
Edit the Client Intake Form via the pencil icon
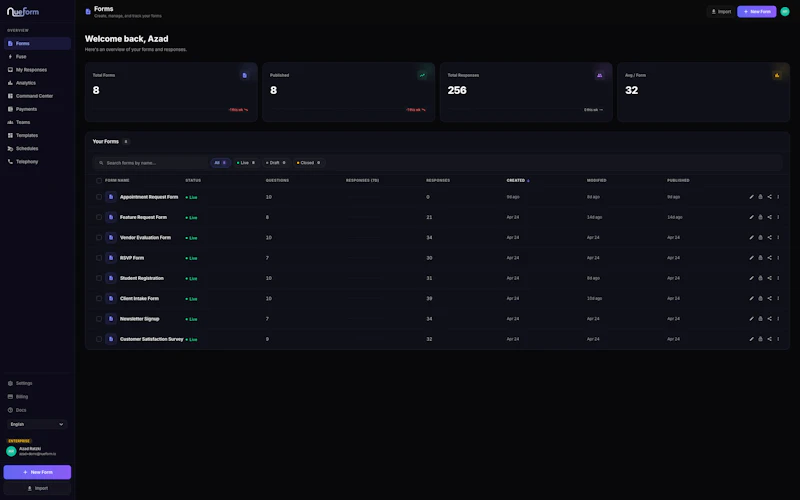752,298
